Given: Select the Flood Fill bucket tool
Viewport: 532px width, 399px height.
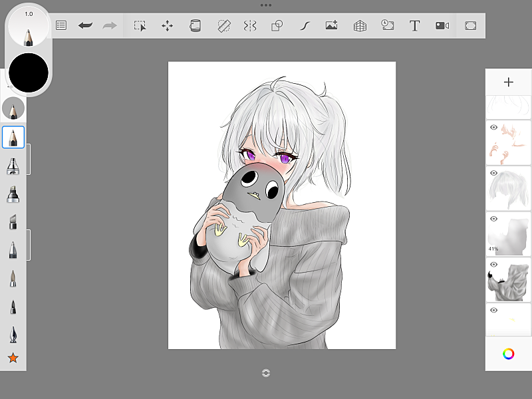Looking at the screenshot, I should [195, 26].
